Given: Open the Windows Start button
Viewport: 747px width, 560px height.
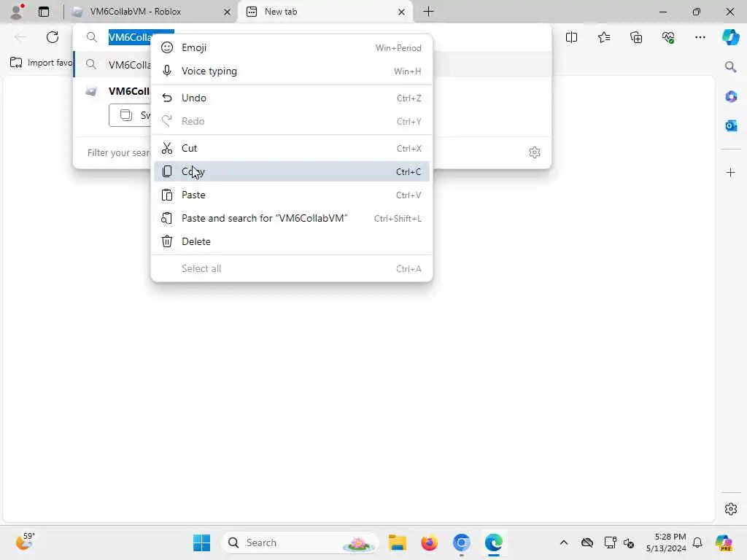Looking at the screenshot, I should click(201, 542).
